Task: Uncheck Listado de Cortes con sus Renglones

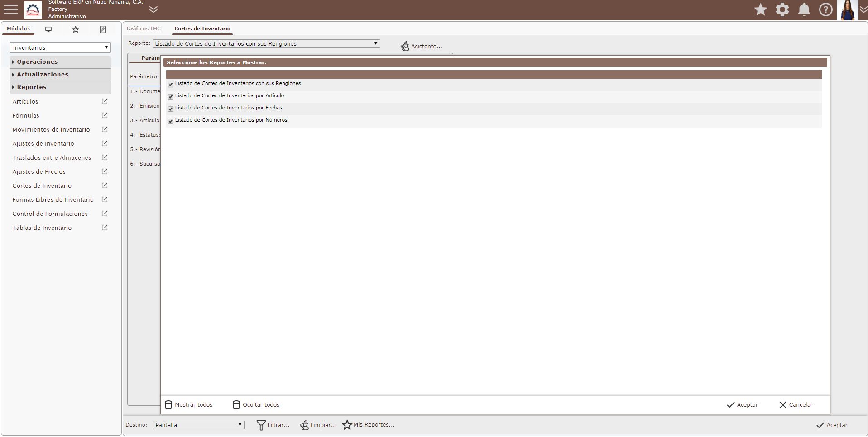Action: click(171, 84)
